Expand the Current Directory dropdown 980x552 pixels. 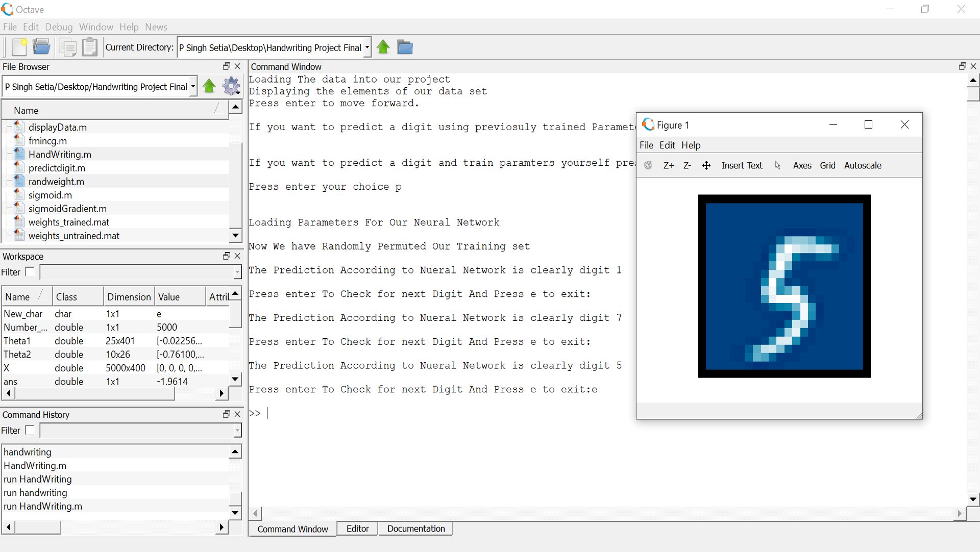click(x=367, y=47)
